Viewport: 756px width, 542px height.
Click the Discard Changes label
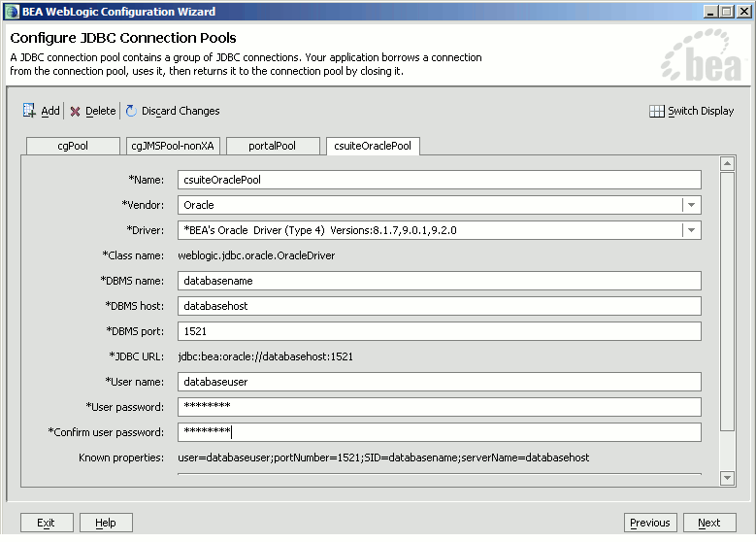click(181, 111)
